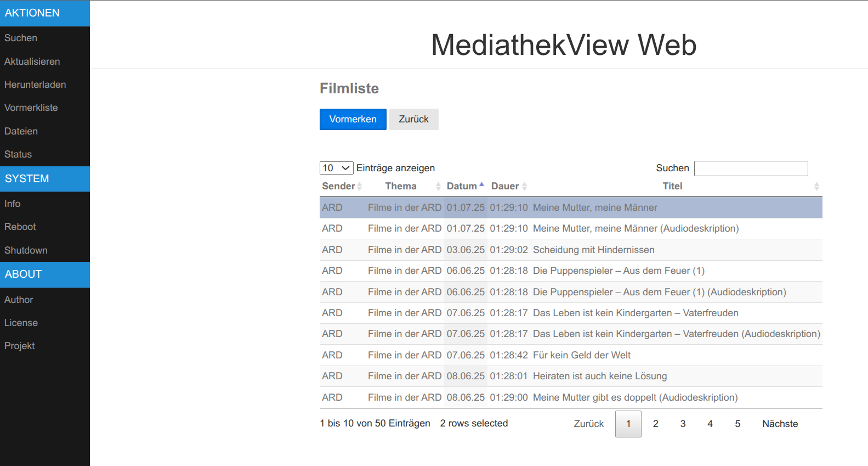Sort table by Dauer column arrows
The image size is (868, 466).
coord(524,187)
